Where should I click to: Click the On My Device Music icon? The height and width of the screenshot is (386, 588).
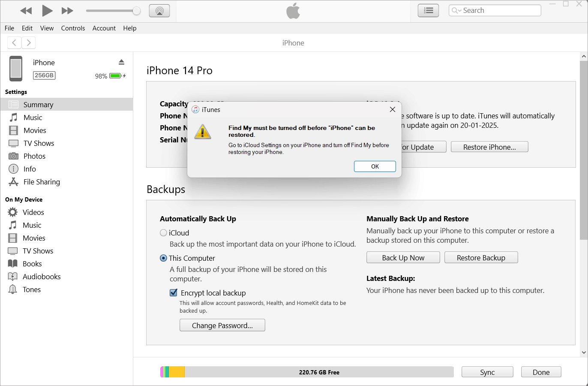[13, 225]
